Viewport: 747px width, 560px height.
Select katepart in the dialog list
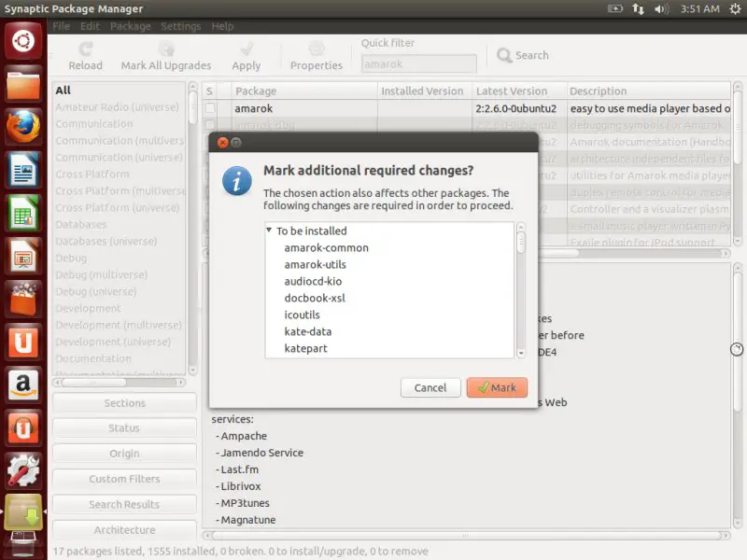tap(306, 348)
